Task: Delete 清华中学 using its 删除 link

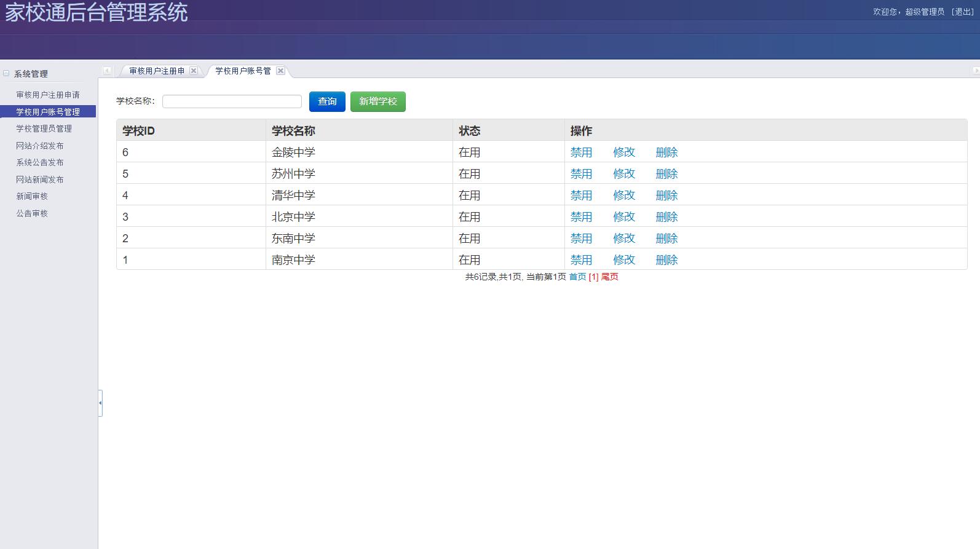Action: [666, 196]
